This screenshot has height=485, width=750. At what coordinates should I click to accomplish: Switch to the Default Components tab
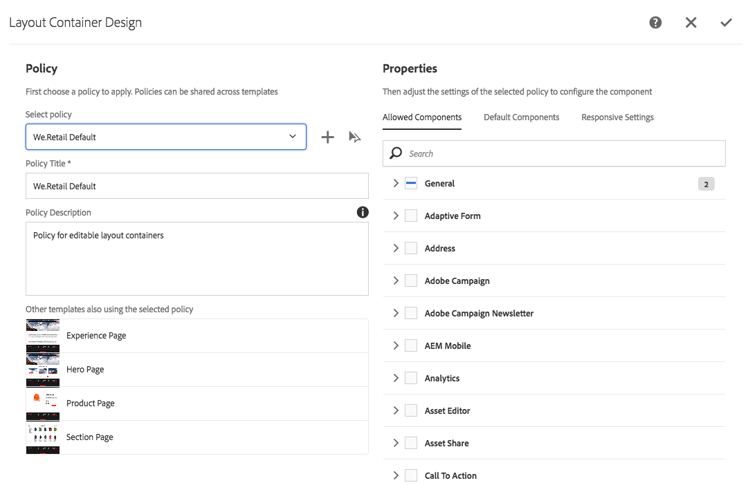click(x=521, y=117)
